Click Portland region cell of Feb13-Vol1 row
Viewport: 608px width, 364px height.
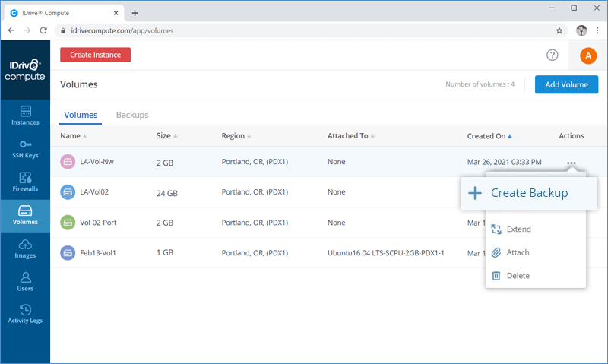pos(255,253)
